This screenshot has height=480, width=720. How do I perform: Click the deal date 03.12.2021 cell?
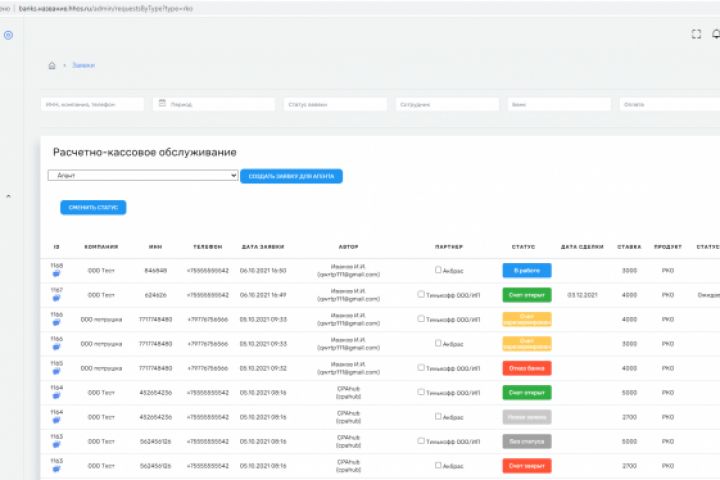pos(582,295)
